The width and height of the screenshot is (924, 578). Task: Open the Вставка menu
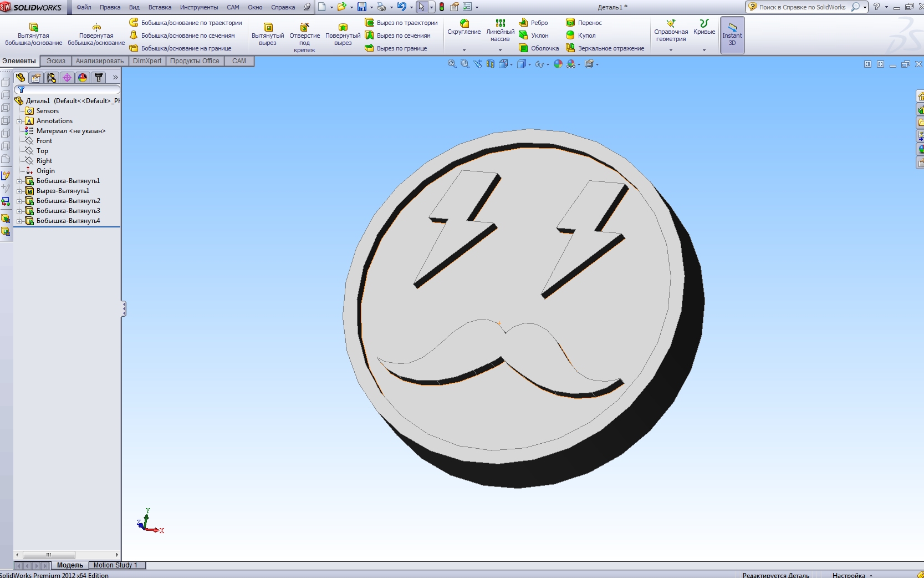coord(160,7)
